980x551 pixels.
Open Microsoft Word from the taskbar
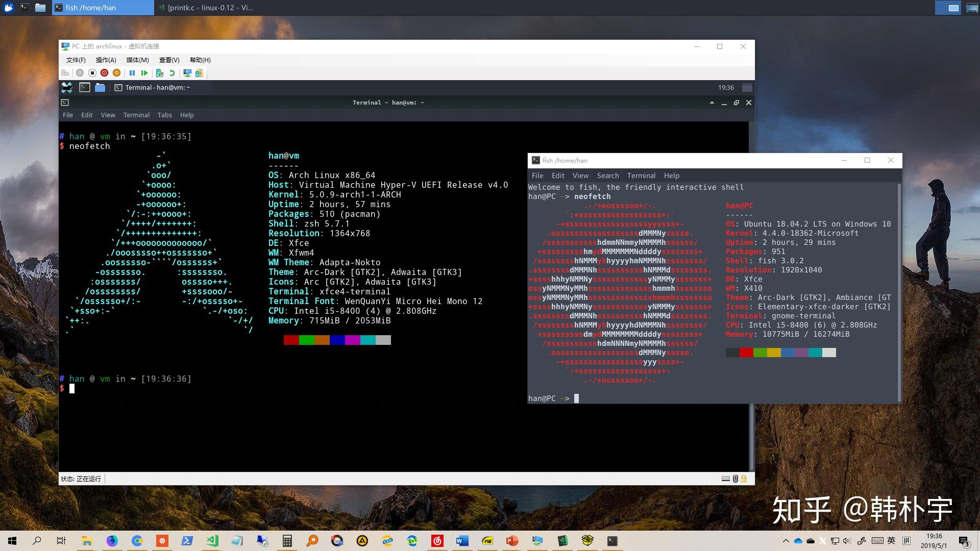[x=462, y=541]
